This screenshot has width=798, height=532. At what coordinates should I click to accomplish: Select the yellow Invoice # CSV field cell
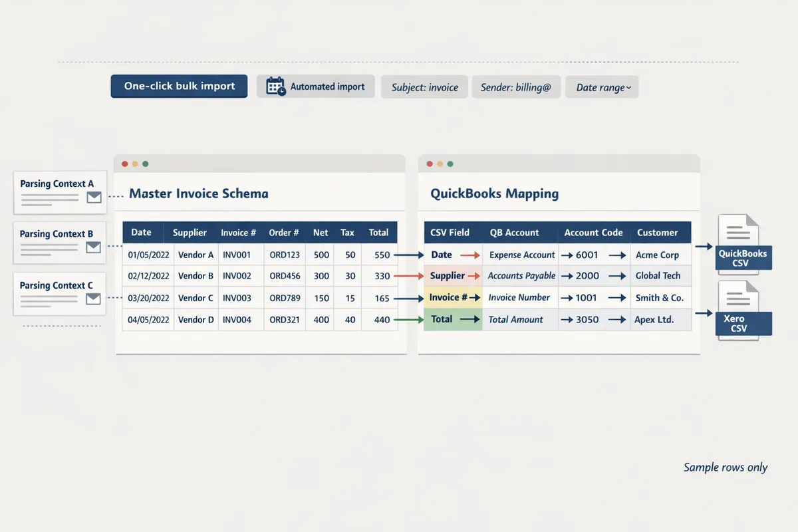pyautogui.click(x=454, y=298)
